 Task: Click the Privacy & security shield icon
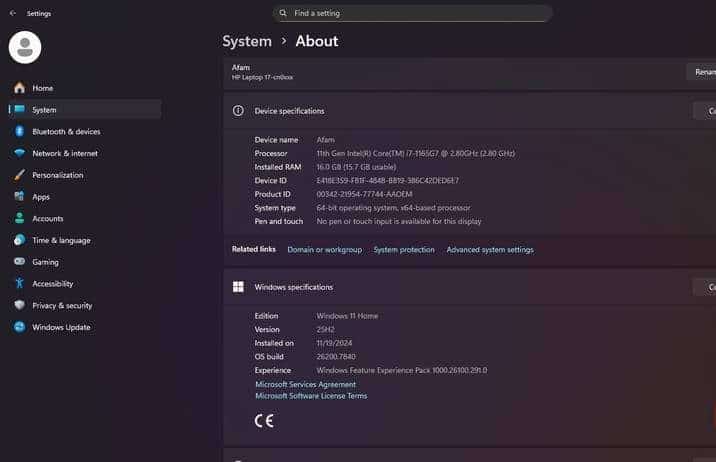[19, 305]
